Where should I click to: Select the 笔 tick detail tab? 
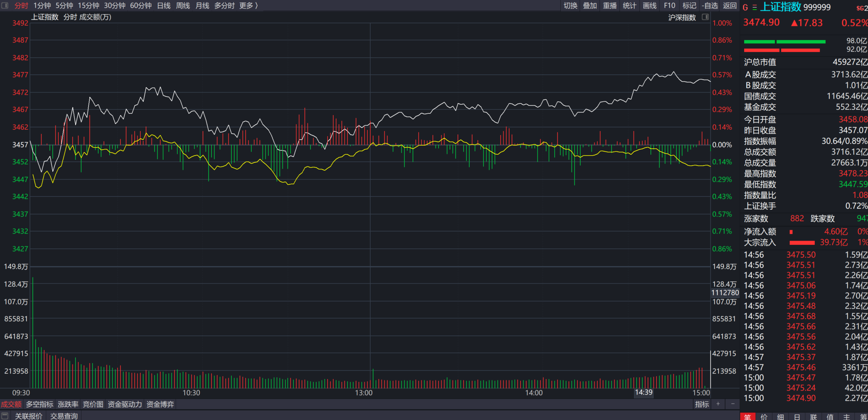(x=747, y=416)
